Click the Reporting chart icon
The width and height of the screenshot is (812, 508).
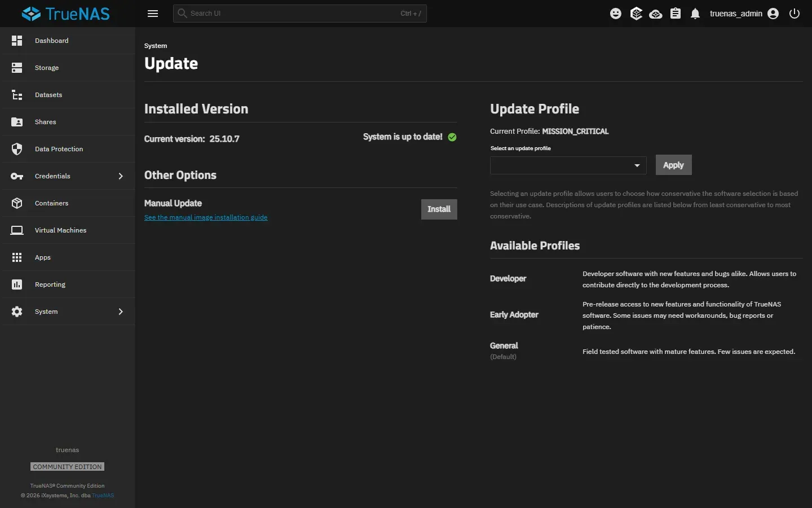coord(17,284)
